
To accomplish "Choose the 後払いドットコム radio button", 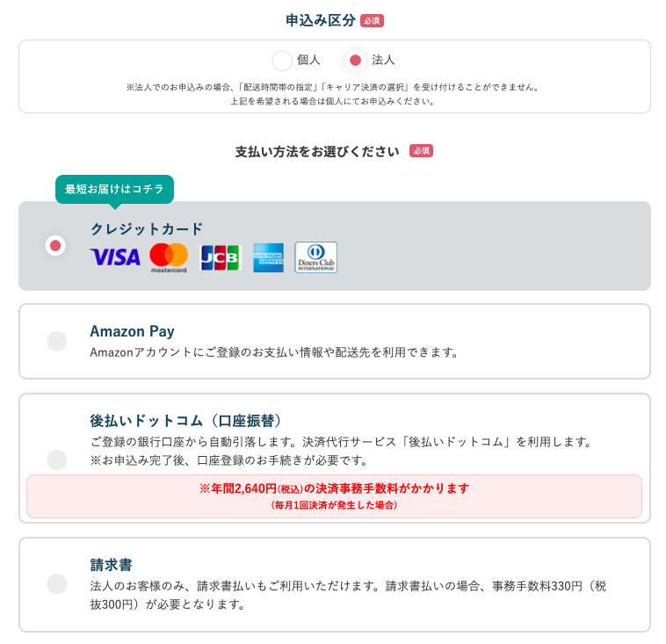I will click(x=57, y=459).
